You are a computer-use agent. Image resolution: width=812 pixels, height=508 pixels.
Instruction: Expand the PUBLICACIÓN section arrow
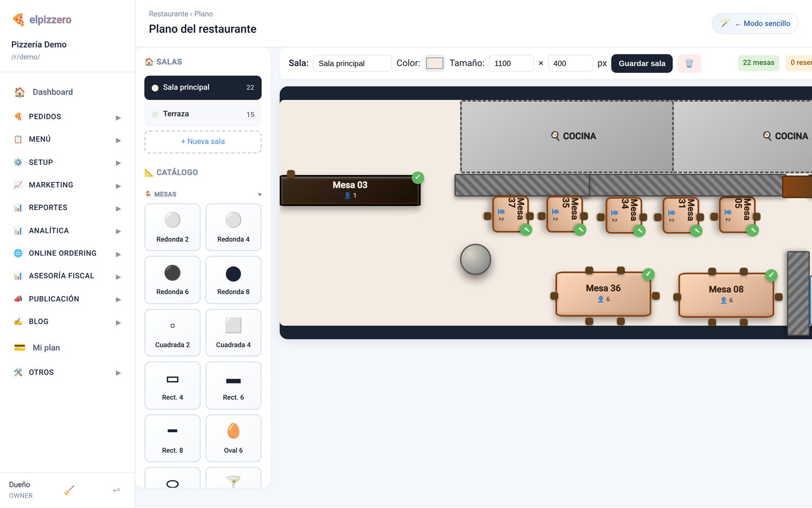click(118, 300)
